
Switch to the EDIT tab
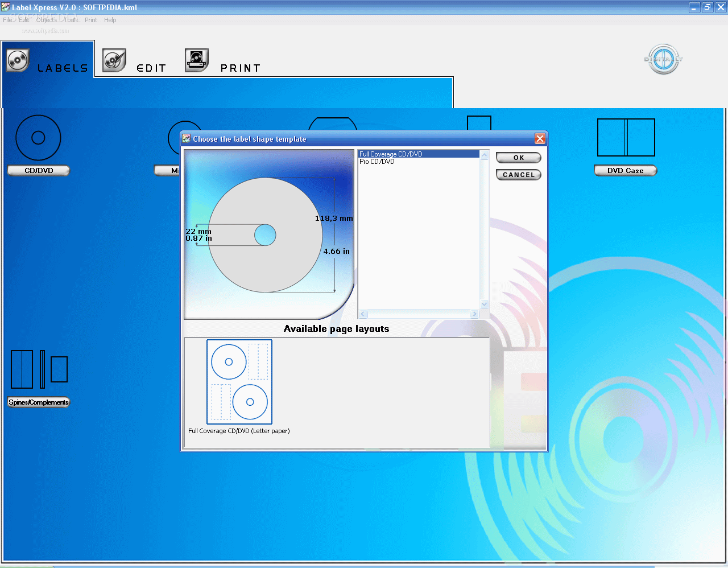coord(151,68)
